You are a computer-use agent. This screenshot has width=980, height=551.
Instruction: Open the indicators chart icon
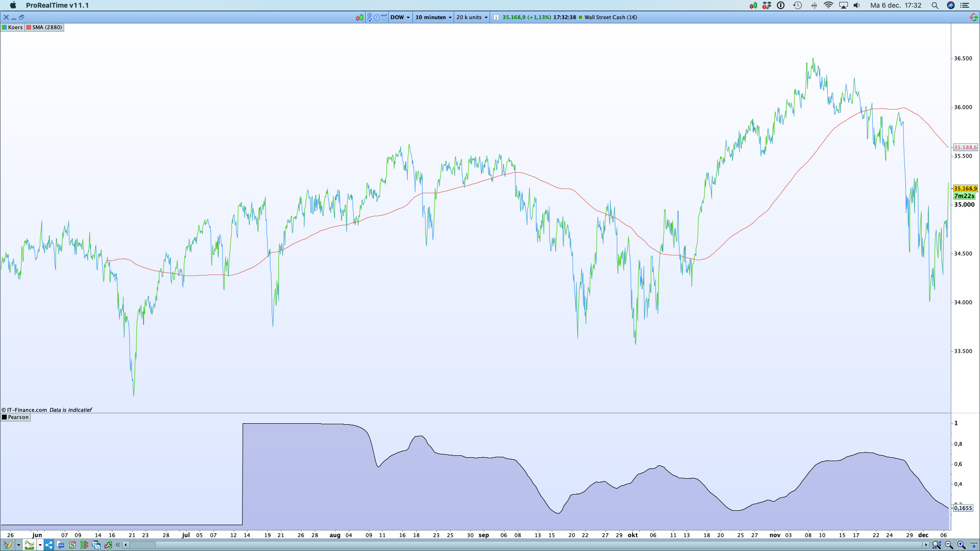[x=29, y=545]
